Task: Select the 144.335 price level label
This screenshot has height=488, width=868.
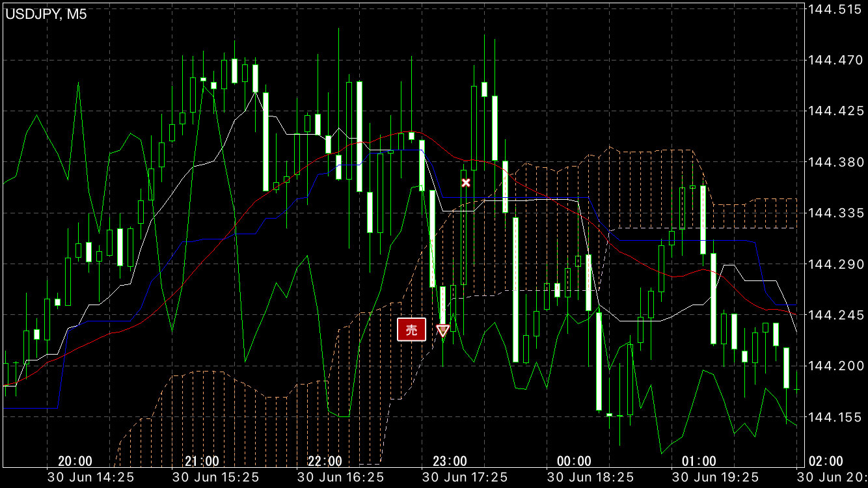Action: [834, 213]
